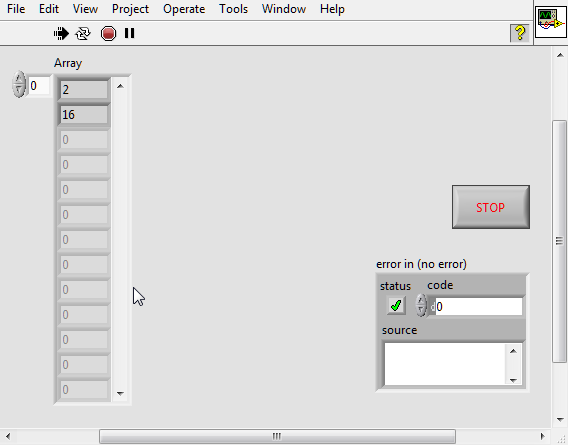This screenshot has height=445, width=568.
Task: Click the VI connector pane icon
Action: coord(551,22)
